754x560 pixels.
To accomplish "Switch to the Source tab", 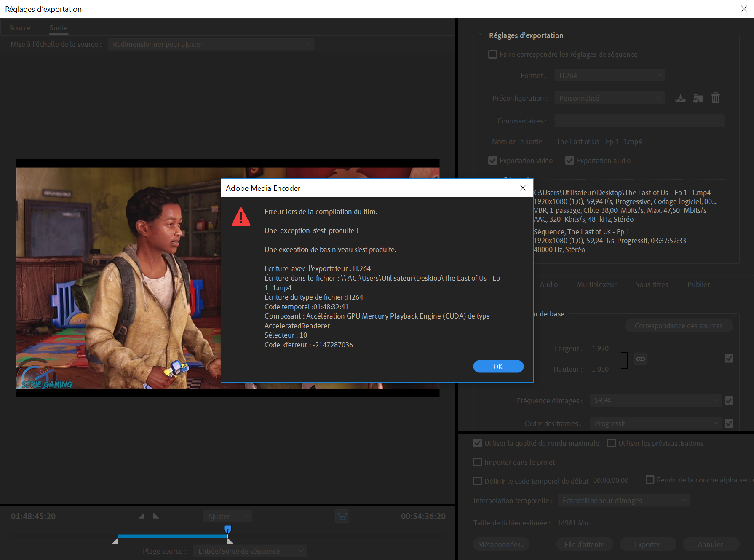I will point(20,28).
